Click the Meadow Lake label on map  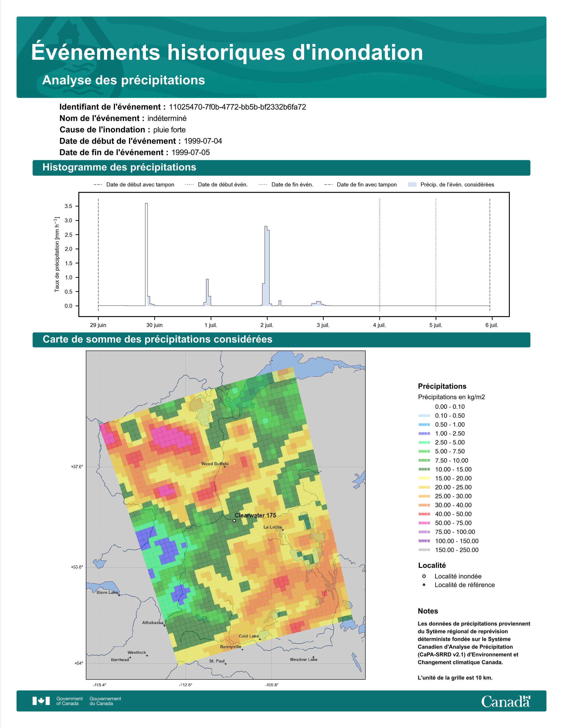click(304, 659)
